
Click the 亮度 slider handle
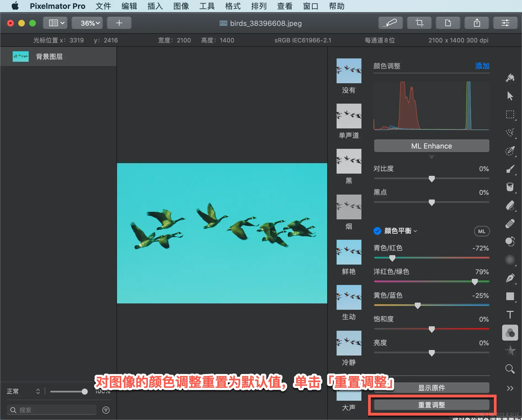click(x=432, y=353)
